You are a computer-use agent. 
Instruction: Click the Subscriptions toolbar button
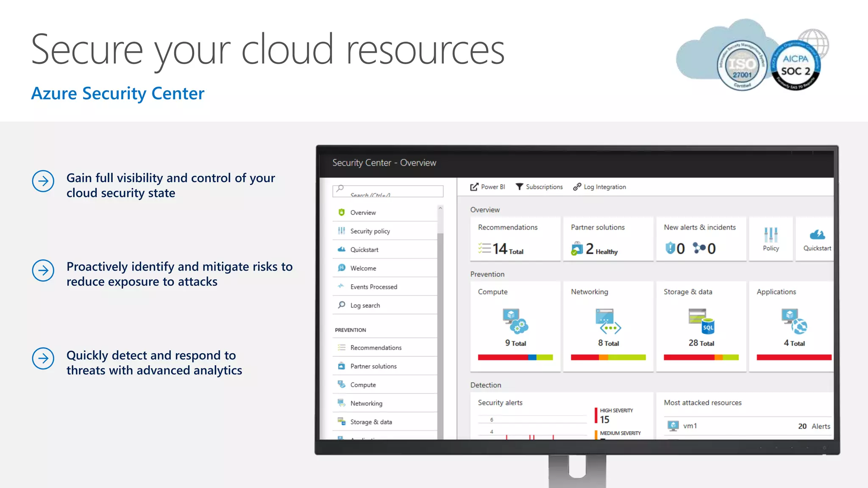539,187
